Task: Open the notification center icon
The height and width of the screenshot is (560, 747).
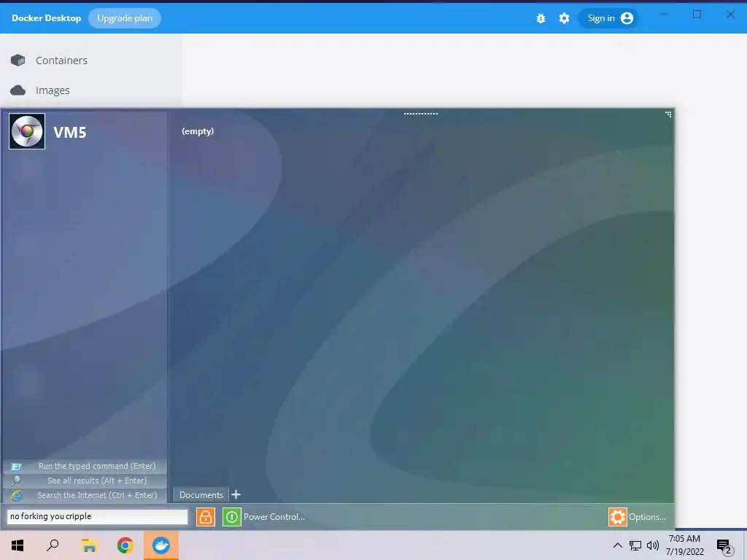Action: coord(724,545)
